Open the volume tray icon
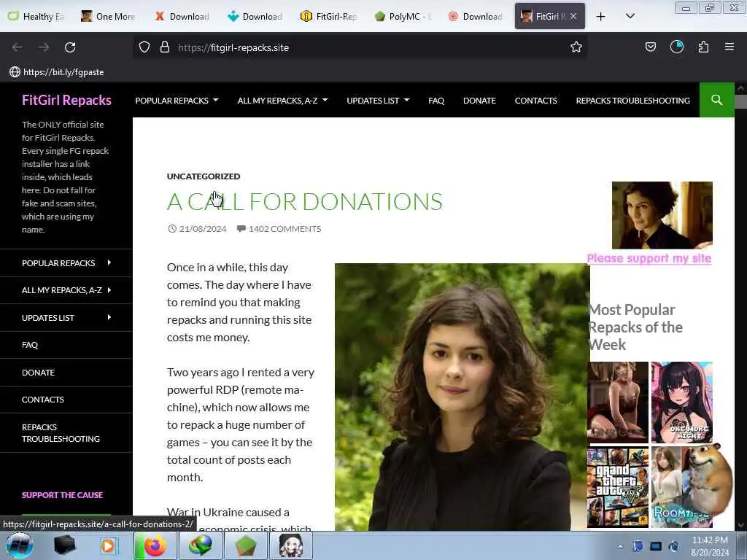 click(673, 546)
